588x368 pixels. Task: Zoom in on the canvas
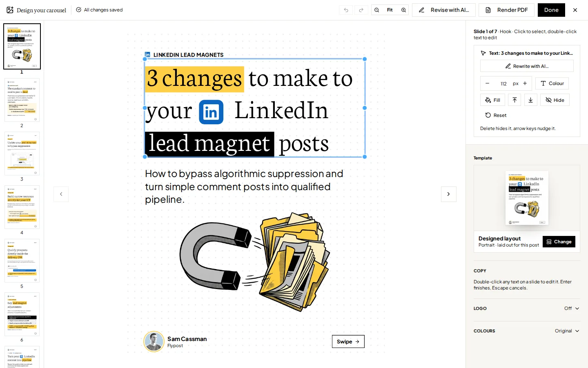click(x=403, y=10)
